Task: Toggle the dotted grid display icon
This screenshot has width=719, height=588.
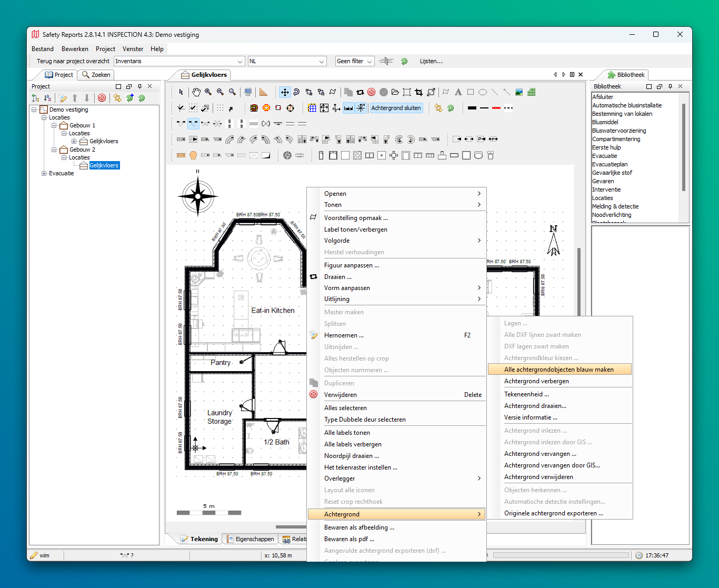Action: coord(220,108)
